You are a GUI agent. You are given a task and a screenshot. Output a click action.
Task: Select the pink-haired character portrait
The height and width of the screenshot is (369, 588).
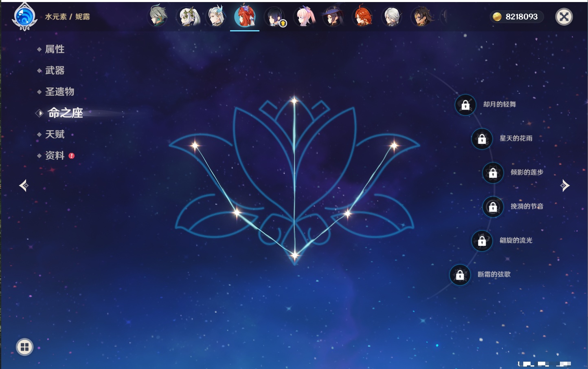(x=304, y=17)
